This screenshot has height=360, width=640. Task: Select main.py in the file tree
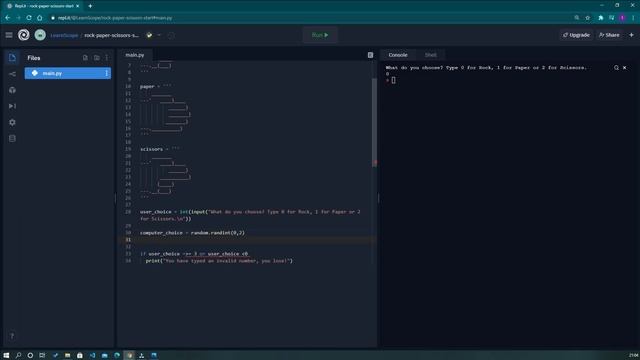click(68, 73)
